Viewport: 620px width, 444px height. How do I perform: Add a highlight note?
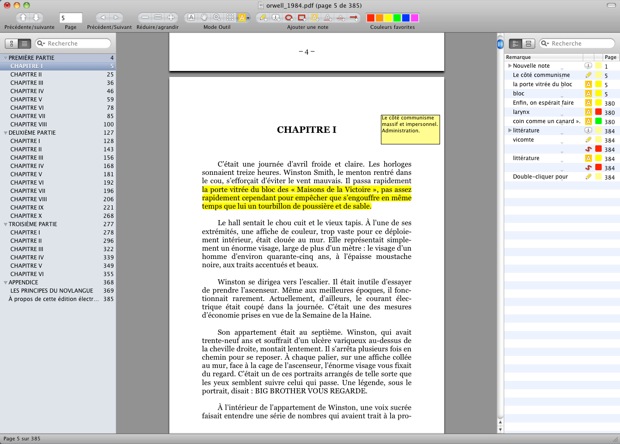315,17
